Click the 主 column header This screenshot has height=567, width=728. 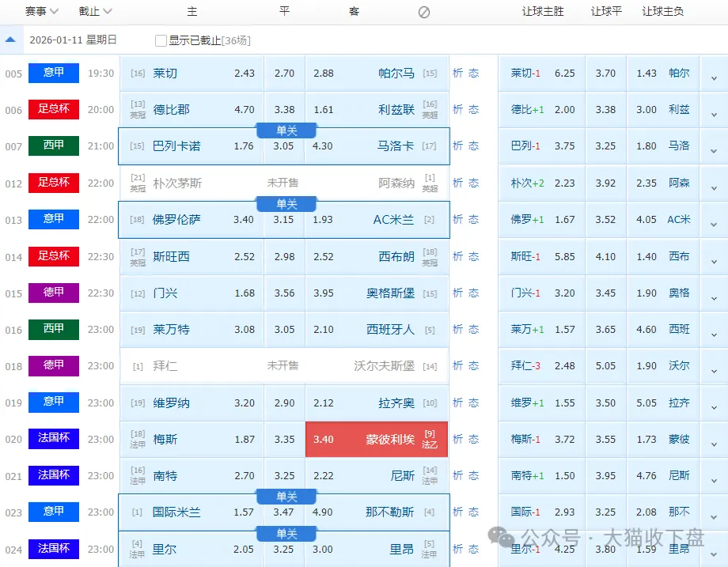pos(191,11)
